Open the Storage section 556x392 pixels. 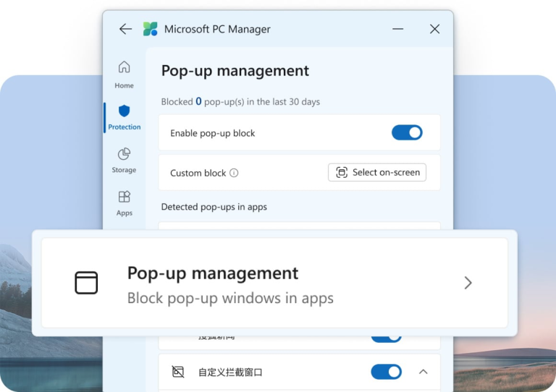click(x=124, y=161)
